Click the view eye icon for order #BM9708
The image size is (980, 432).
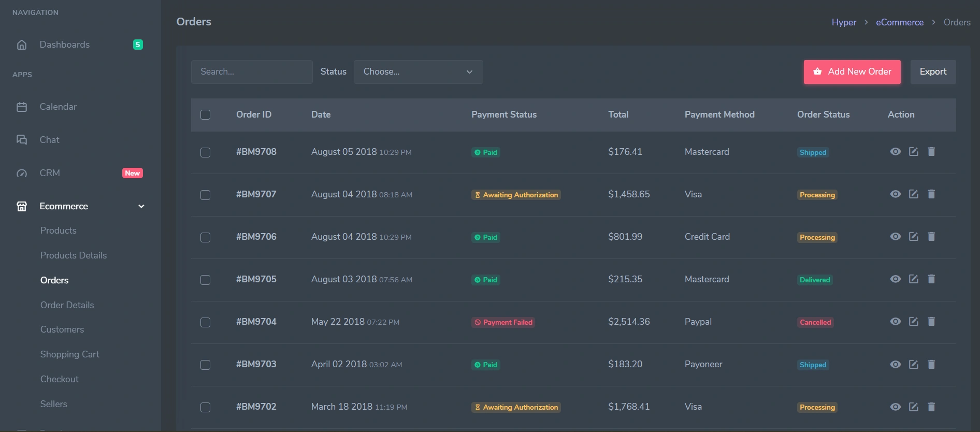(895, 152)
